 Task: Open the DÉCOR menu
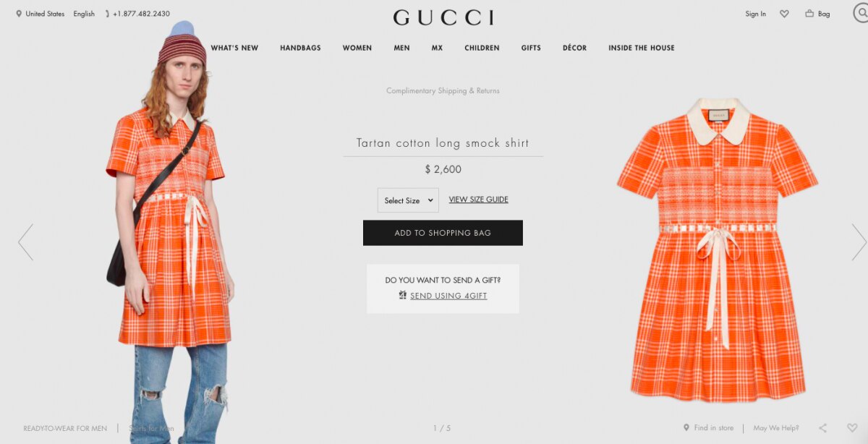click(x=574, y=48)
